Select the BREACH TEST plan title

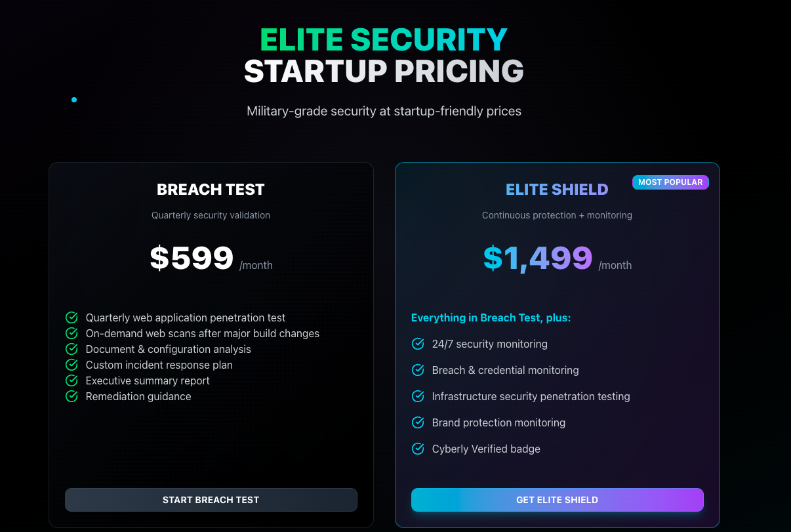[x=211, y=190]
